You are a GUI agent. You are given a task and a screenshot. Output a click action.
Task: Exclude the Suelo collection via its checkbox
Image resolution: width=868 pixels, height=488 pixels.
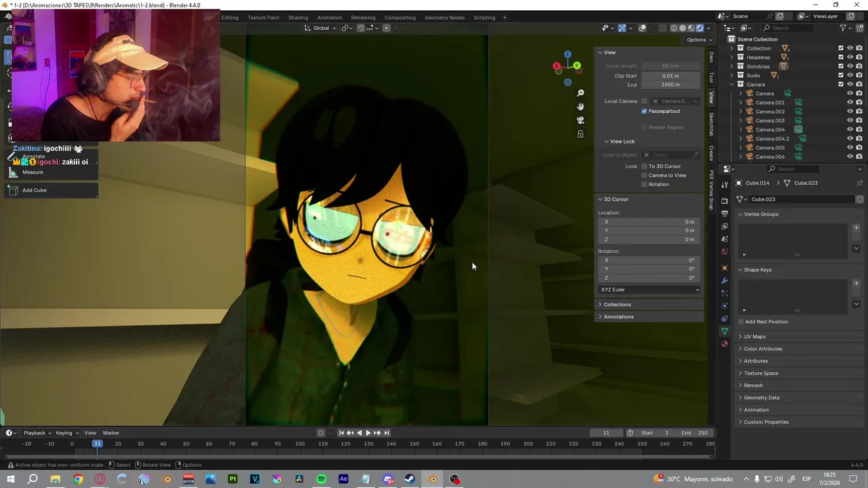click(x=841, y=75)
